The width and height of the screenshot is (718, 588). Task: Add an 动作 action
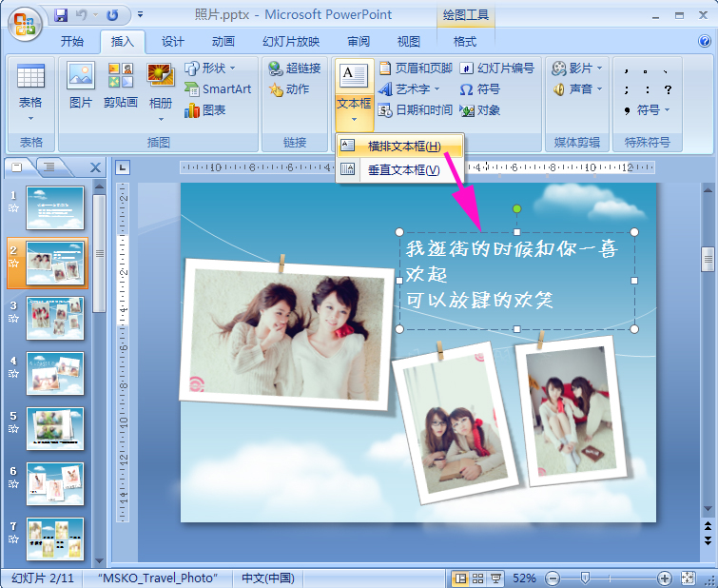289,88
